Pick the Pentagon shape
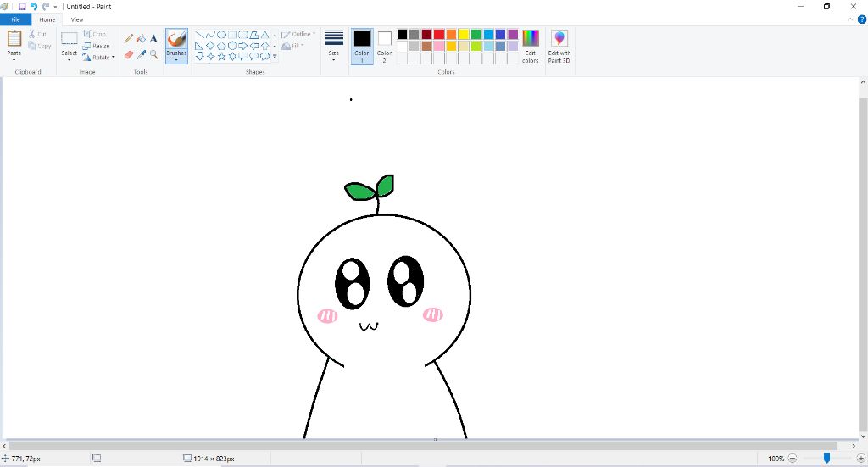 tap(221, 46)
